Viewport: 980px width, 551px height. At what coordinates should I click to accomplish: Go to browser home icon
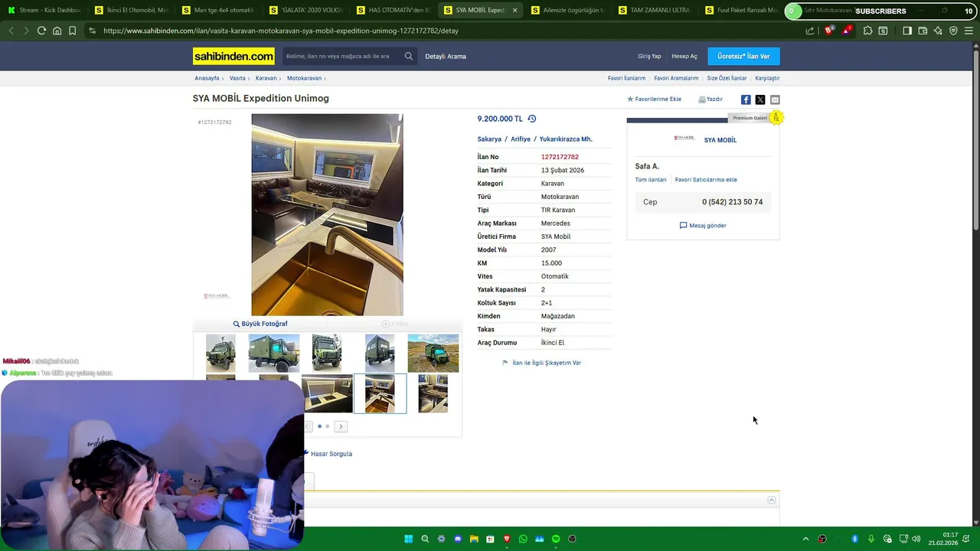57,31
